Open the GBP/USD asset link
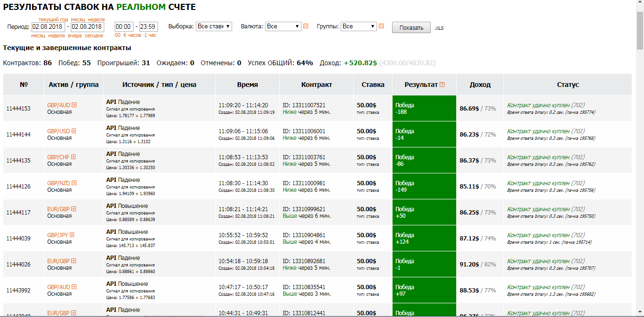This screenshot has width=644, height=317. coord(59,131)
